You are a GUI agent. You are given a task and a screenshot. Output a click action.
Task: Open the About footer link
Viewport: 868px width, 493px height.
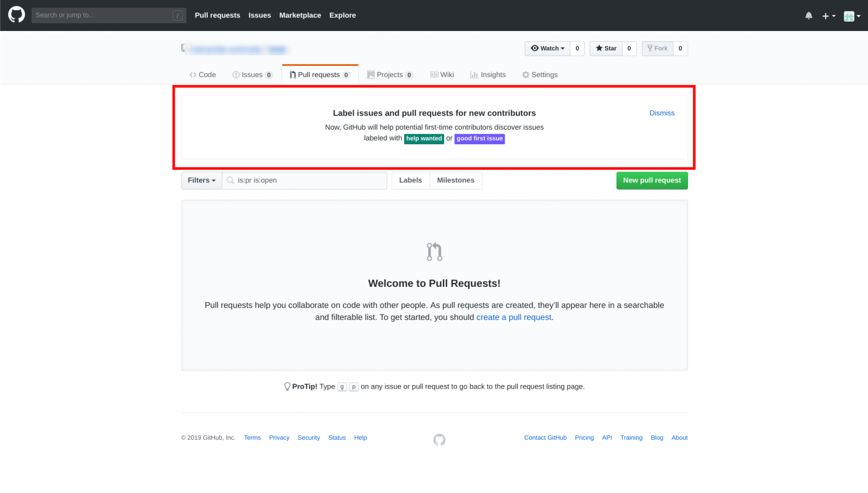pos(679,438)
